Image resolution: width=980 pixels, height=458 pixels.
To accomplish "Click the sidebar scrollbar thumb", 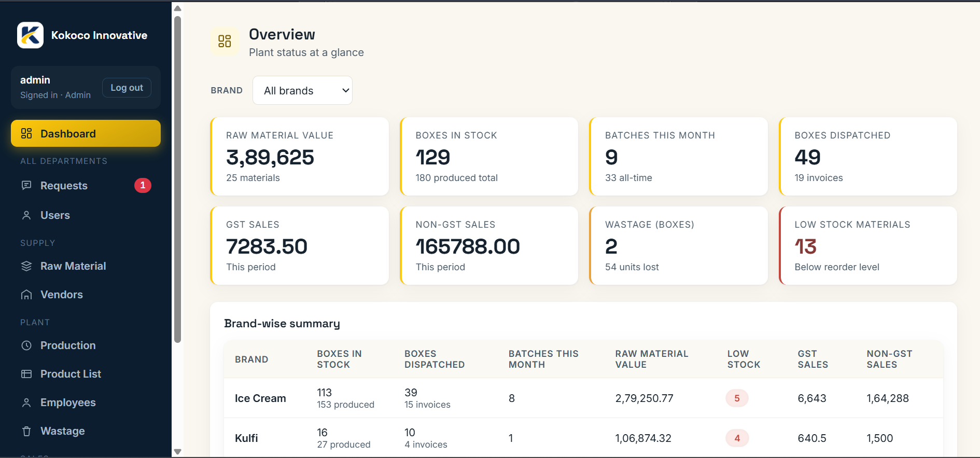I will coord(177,179).
